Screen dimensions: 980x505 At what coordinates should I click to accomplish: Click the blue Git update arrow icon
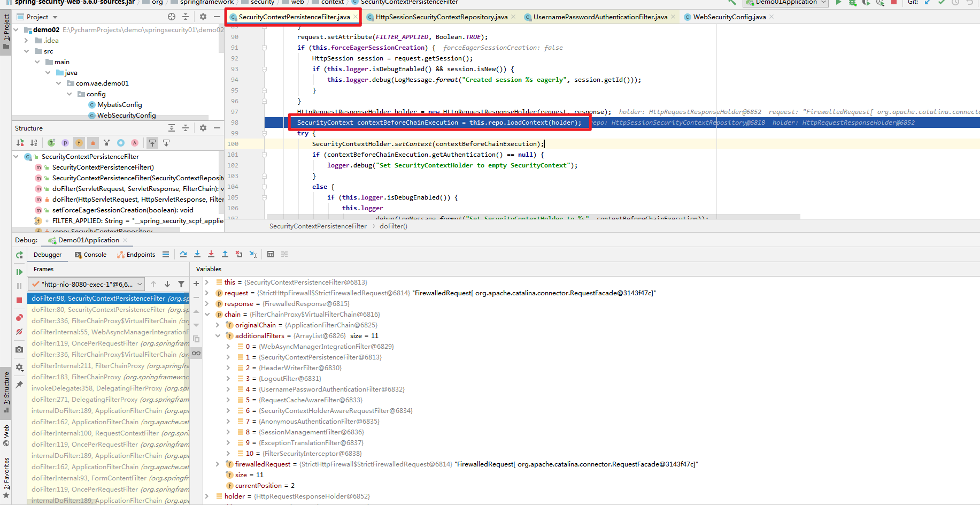click(x=927, y=3)
